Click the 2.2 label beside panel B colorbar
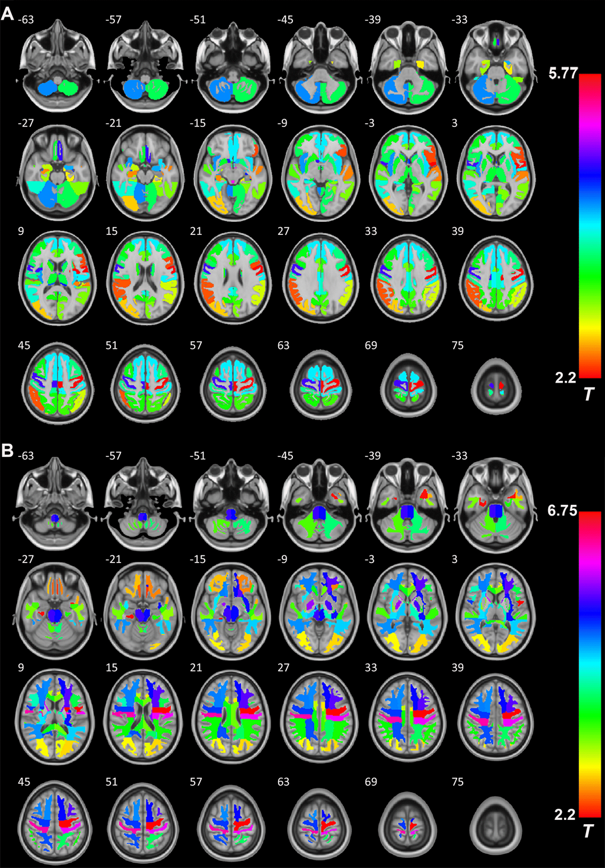 (565, 815)
